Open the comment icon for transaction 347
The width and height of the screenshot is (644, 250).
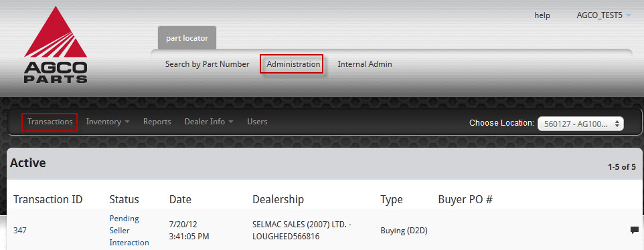click(634, 230)
